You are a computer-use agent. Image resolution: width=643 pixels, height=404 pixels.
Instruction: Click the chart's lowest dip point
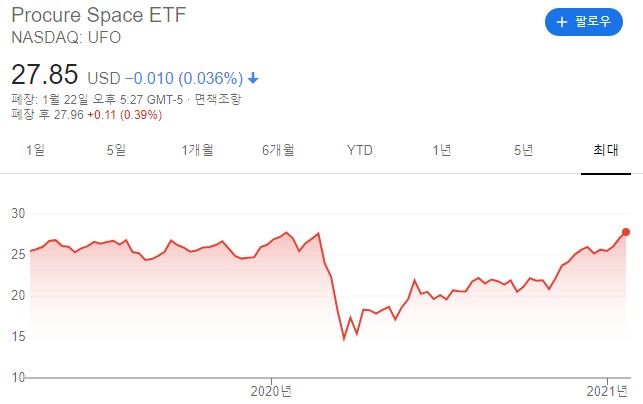(344, 338)
